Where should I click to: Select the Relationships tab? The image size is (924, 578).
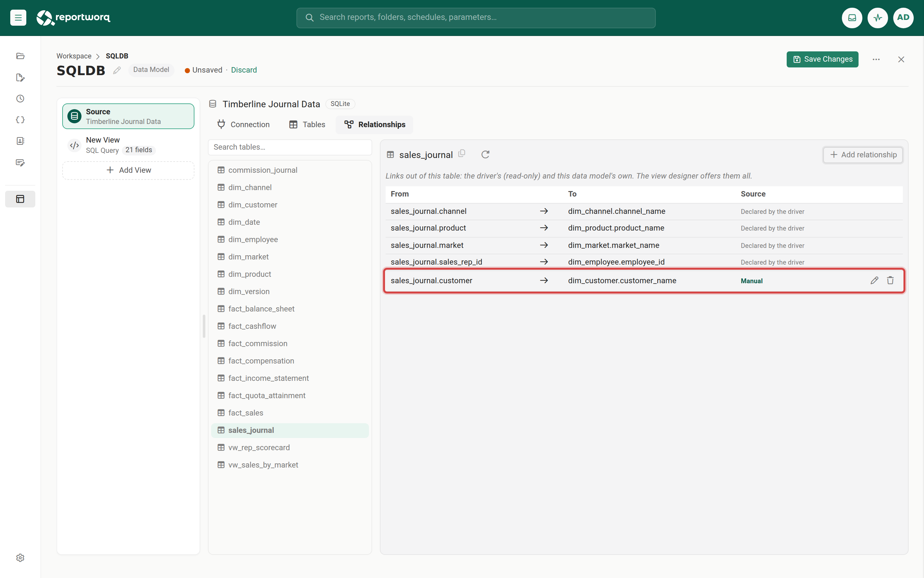pyautogui.click(x=374, y=125)
